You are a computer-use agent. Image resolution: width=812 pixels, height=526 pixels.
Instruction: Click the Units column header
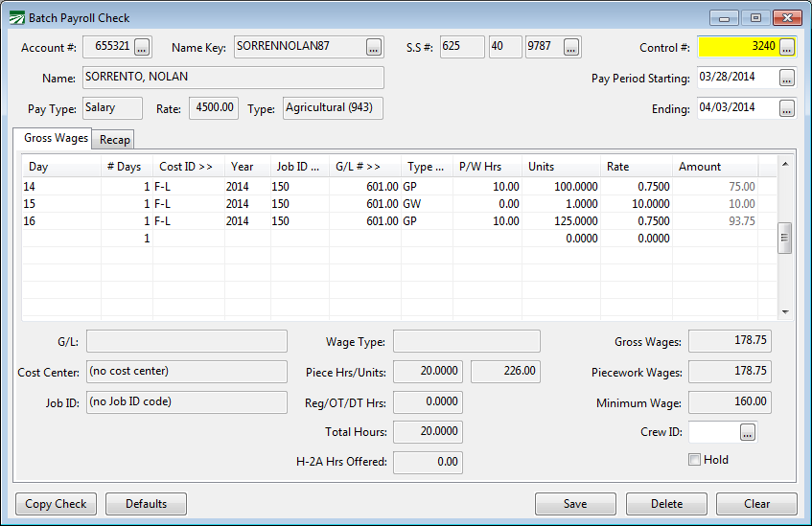562,167
